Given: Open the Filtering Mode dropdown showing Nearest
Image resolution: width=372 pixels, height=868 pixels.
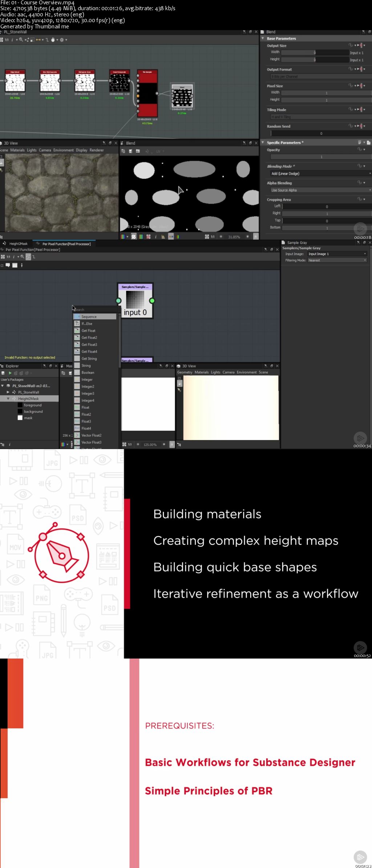Looking at the screenshot, I should (x=337, y=260).
